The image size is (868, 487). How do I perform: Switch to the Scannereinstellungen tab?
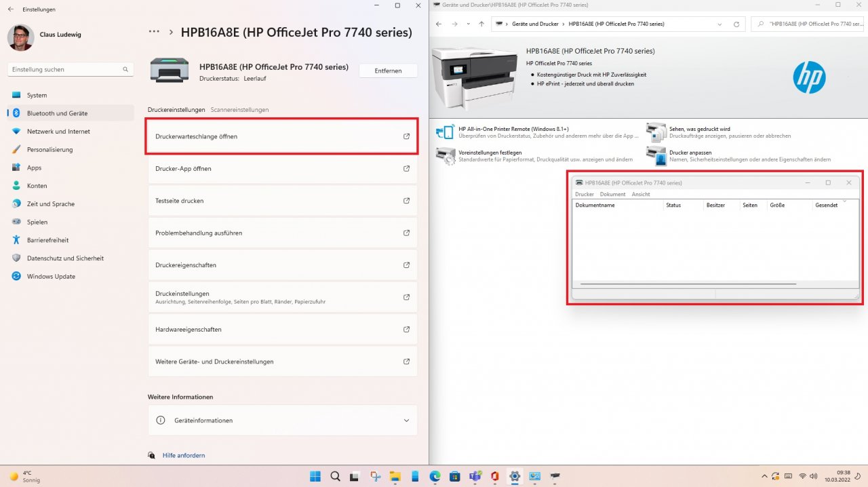pos(239,109)
